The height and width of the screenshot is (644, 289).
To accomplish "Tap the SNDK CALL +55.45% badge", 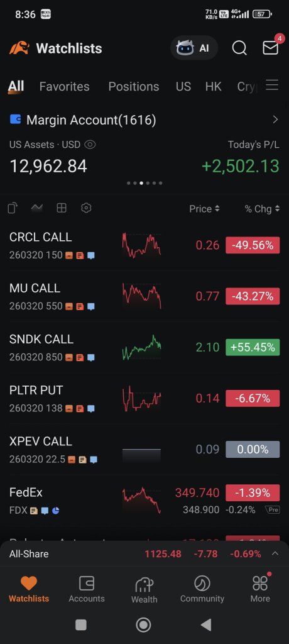I will click(253, 347).
